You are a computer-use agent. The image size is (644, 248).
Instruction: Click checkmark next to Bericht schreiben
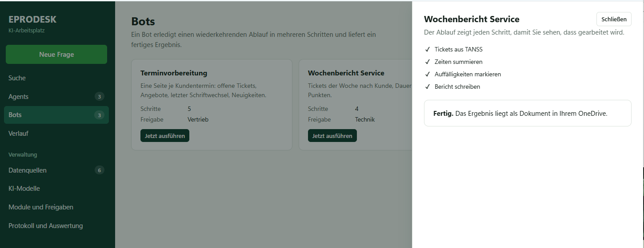428,87
